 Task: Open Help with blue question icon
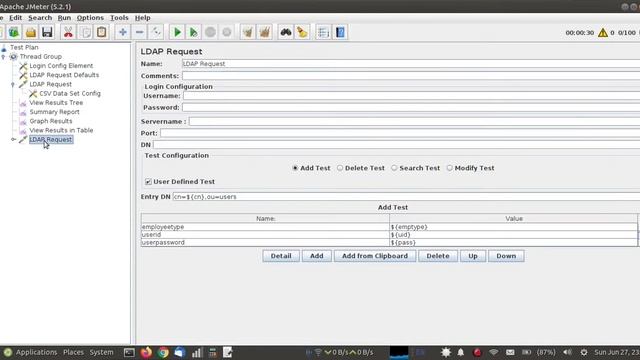click(x=340, y=32)
